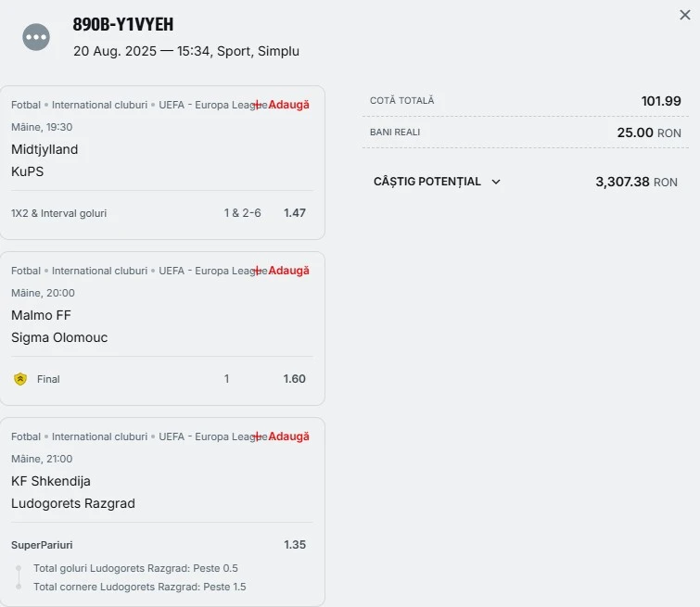Click the 1.60 odds for Final
Viewport: 700px width, 607px height.
coord(294,379)
